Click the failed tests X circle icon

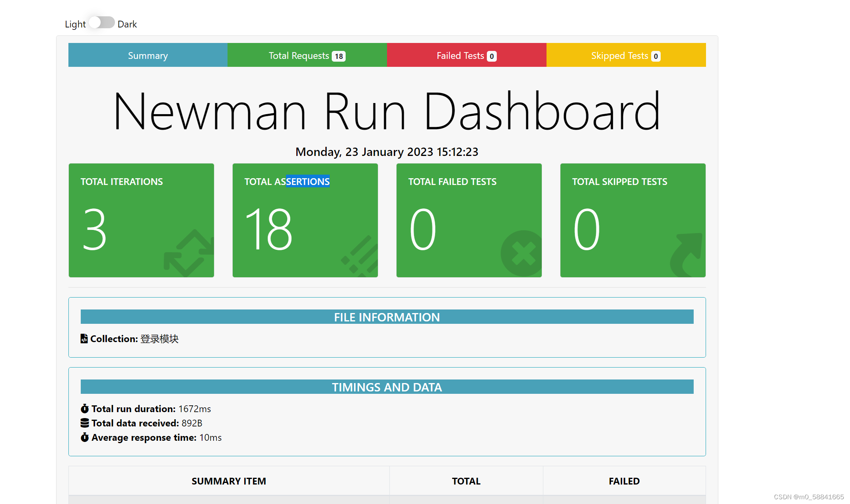click(x=522, y=253)
